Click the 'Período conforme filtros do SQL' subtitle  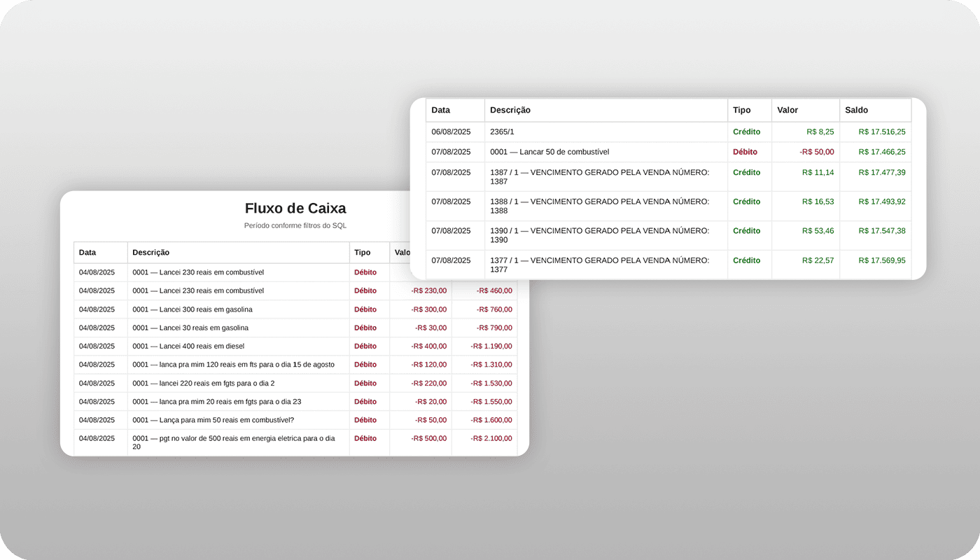[295, 225]
